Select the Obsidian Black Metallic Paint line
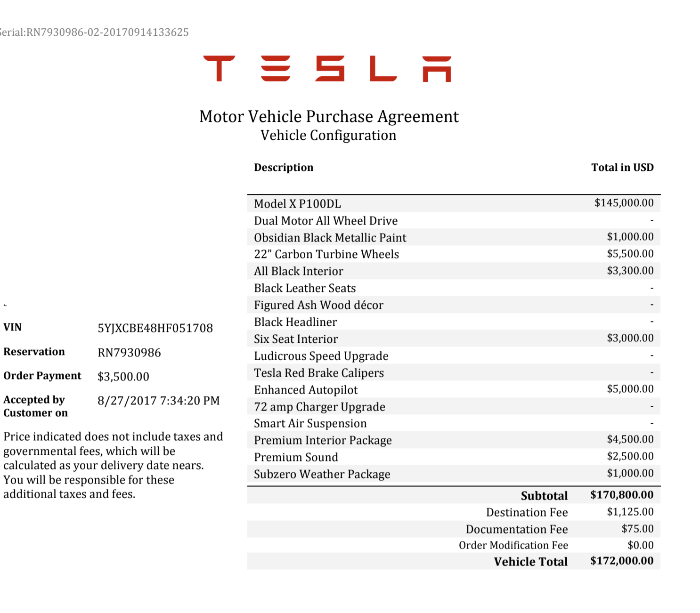Viewport: 700px width, 613px height. (330, 238)
